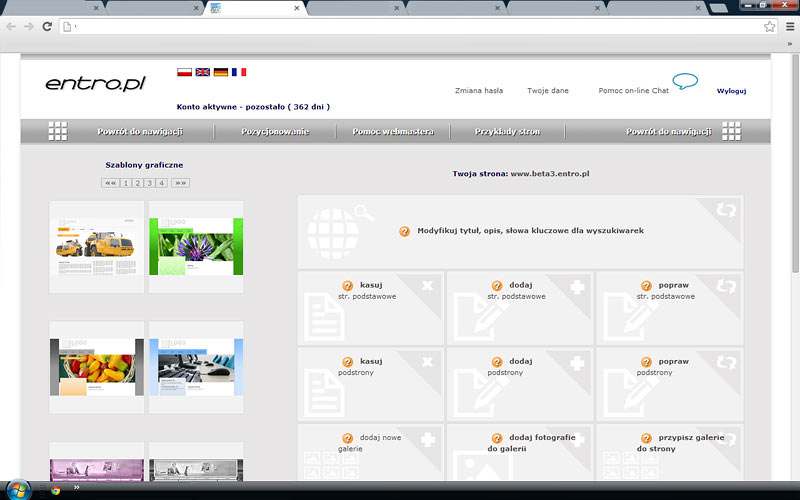The image size is (800, 500).
Task: Click the 'Wyloguj' logout link
Action: [x=731, y=91]
